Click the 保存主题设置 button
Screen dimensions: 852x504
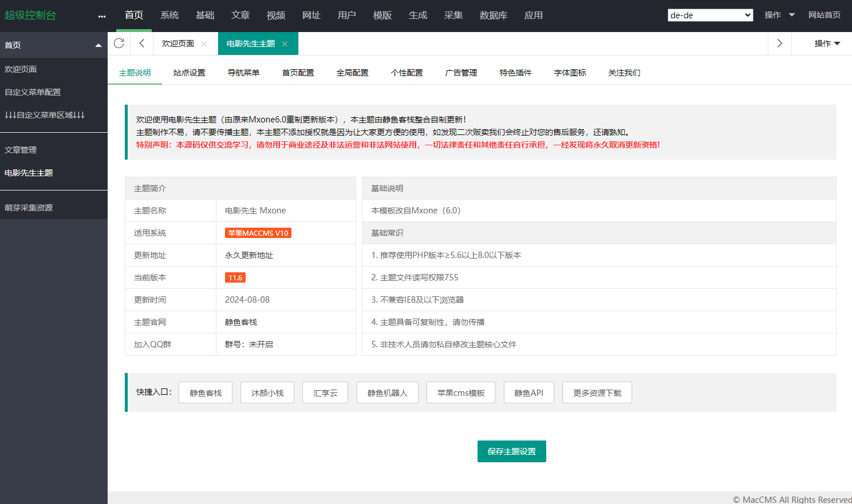[x=511, y=451]
